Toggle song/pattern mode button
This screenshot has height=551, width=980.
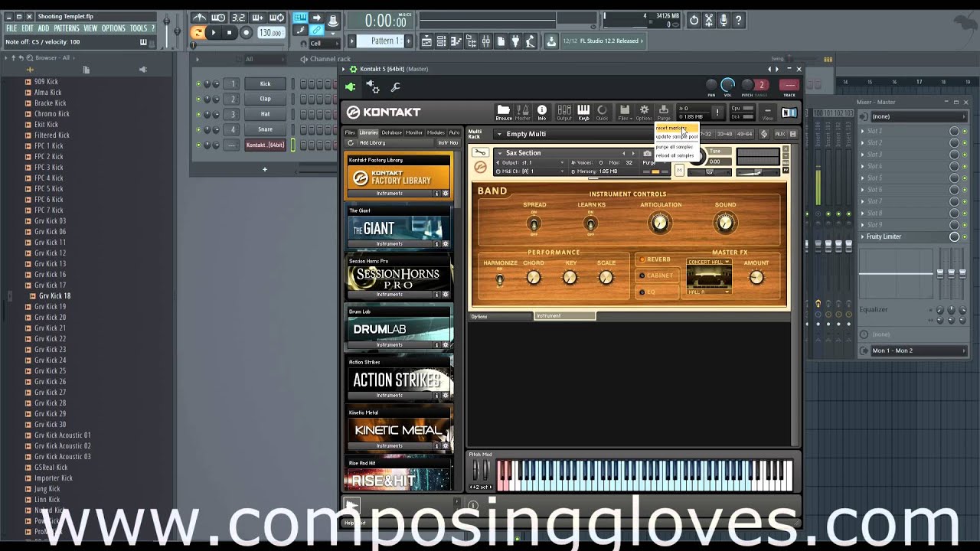[x=198, y=32]
